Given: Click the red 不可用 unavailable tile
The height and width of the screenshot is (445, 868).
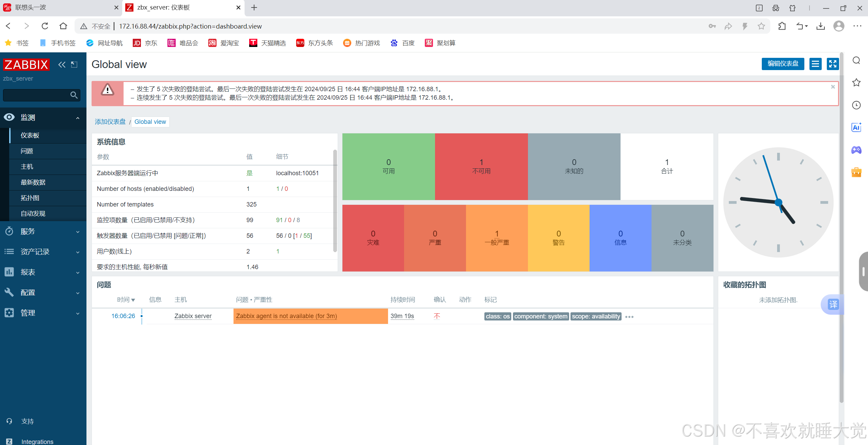Looking at the screenshot, I should click(x=481, y=167).
